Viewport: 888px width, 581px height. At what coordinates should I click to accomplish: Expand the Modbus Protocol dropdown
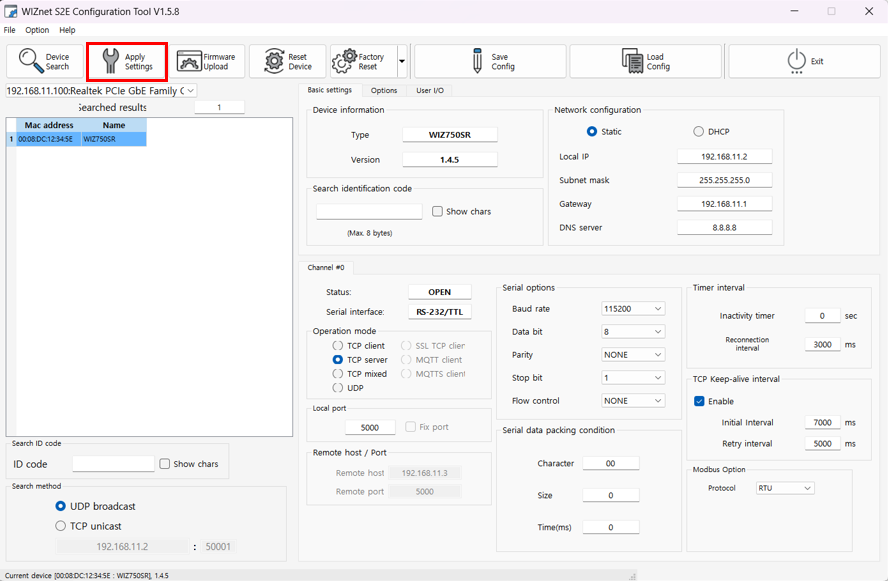pyautogui.click(x=785, y=488)
